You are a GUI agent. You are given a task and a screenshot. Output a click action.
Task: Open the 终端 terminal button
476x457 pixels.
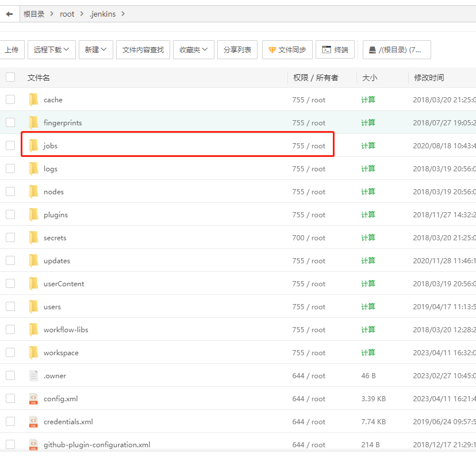[335, 50]
